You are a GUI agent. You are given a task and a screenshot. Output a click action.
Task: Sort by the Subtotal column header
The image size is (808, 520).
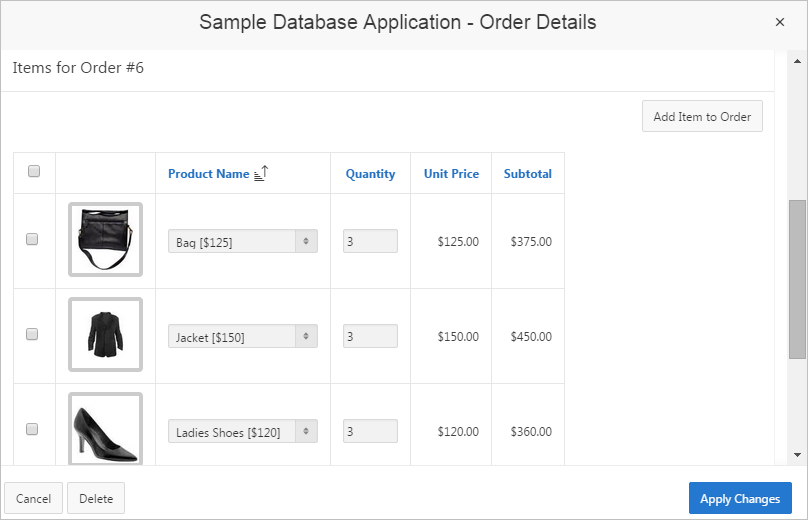527,174
